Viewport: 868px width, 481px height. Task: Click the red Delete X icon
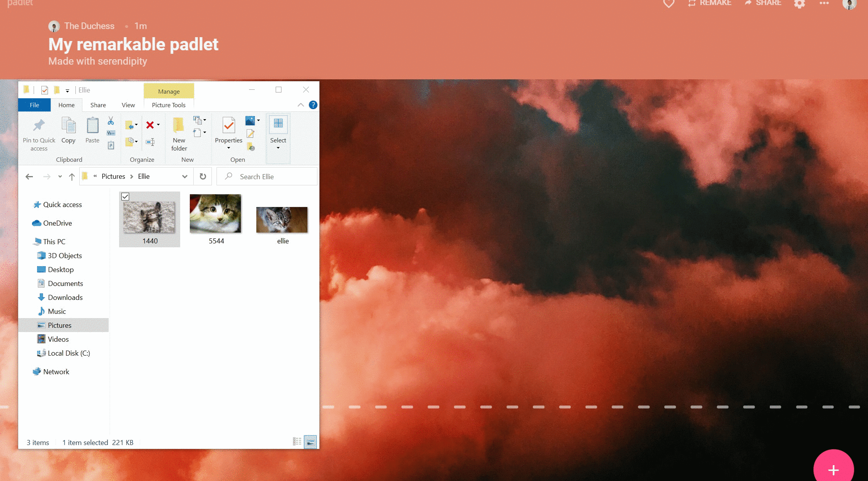click(150, 125)
